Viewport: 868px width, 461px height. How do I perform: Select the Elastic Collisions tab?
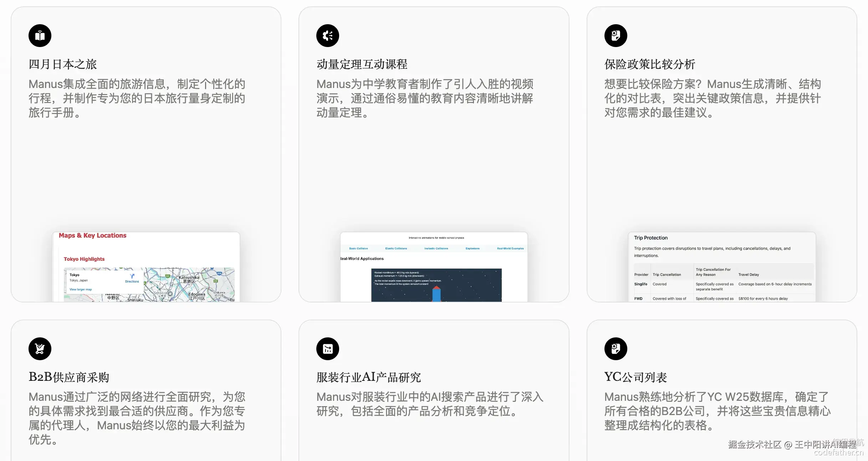coord(396,248)
